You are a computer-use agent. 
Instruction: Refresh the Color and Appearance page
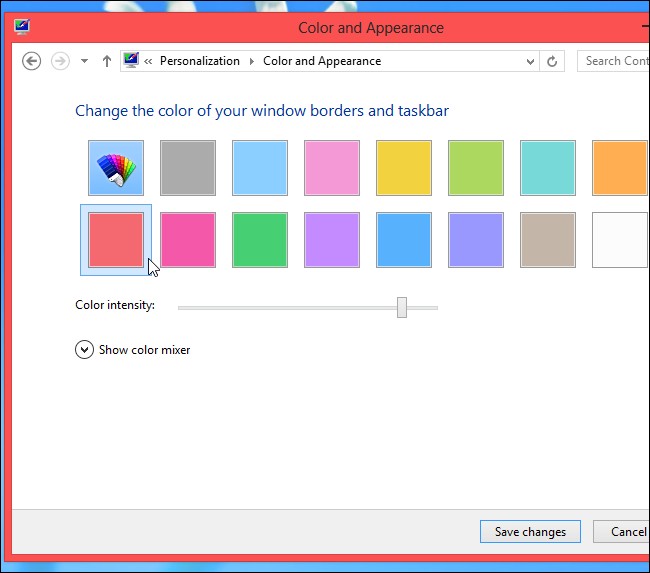point(552,61)
